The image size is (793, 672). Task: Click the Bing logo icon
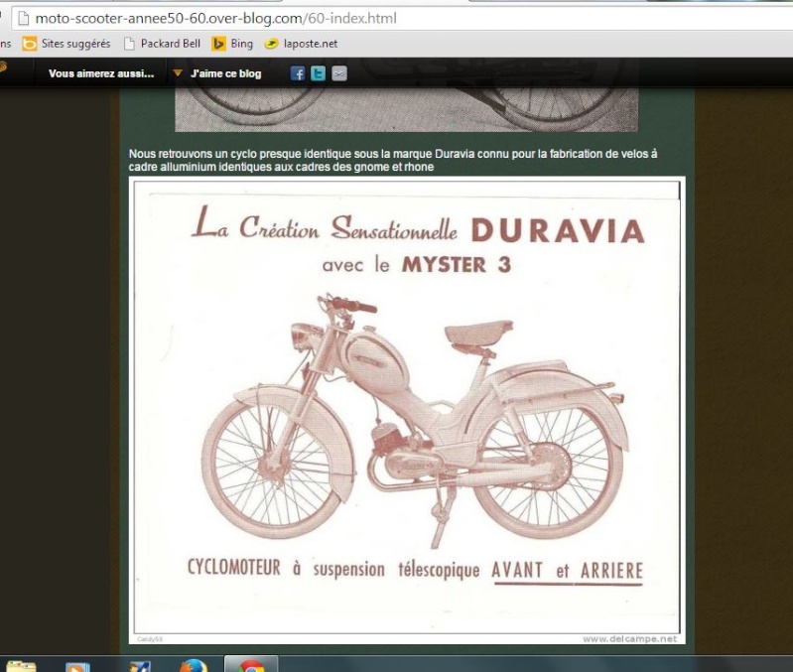coord(218,44)
